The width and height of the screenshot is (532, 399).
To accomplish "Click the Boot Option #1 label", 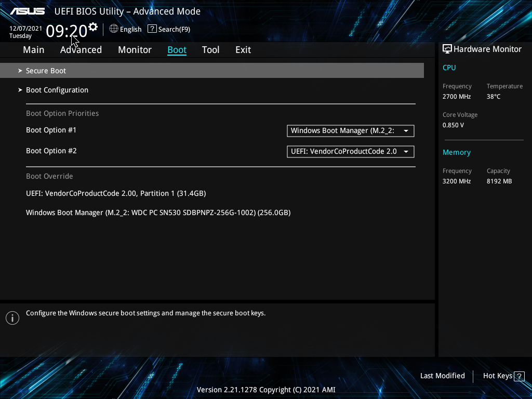I will [x=51, y=130].
